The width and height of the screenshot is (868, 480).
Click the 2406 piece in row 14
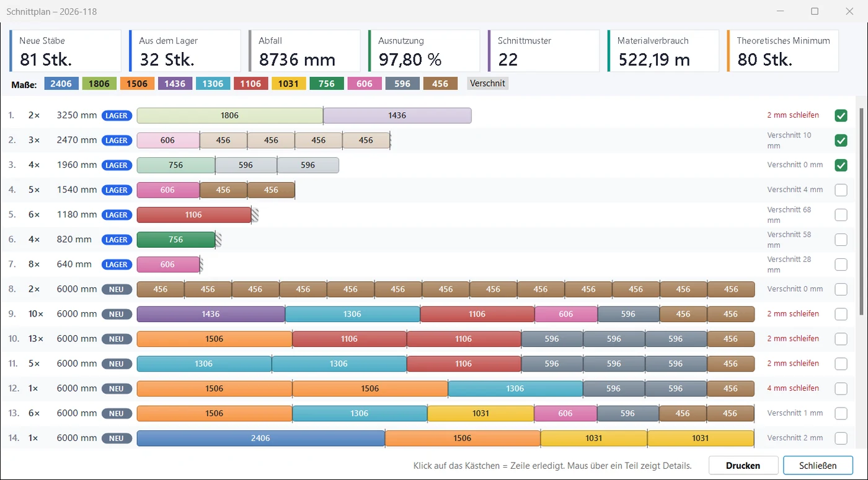[260, 438]
